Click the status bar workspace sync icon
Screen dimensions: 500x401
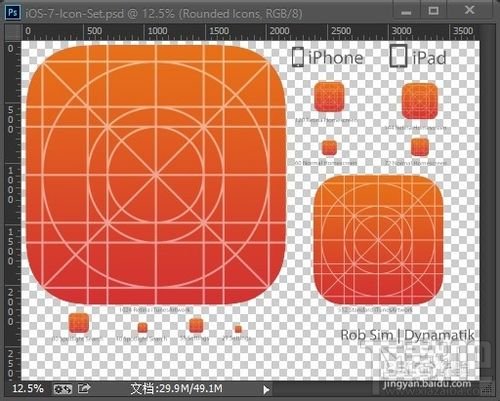(x=63, y=389)
